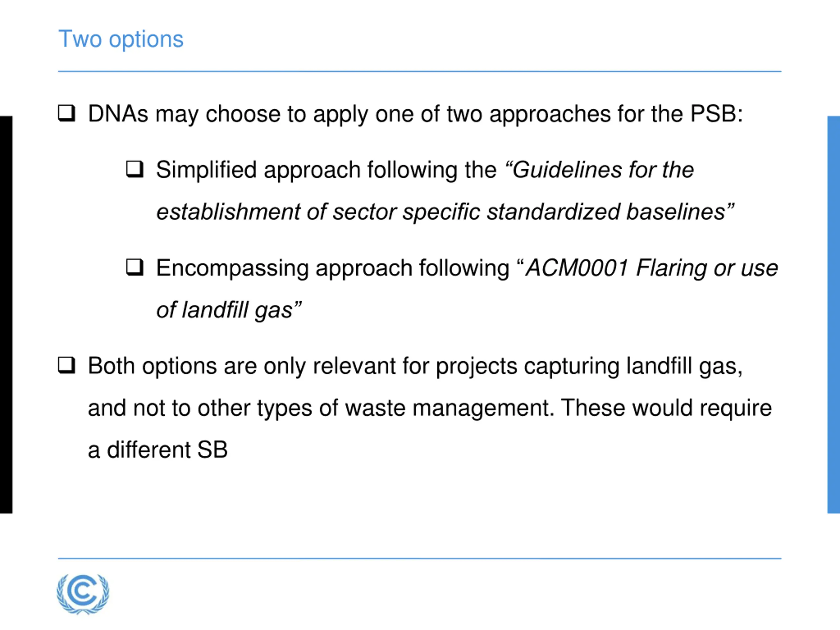Click the blue line under the title
Viewport: 840px width, 630px height.
point(420,72)
